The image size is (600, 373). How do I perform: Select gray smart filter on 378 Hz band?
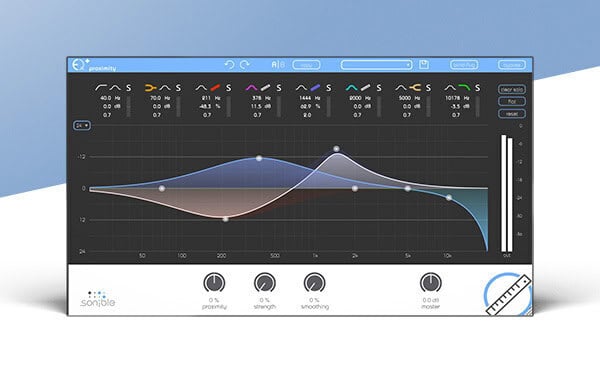tap(266, 88)
